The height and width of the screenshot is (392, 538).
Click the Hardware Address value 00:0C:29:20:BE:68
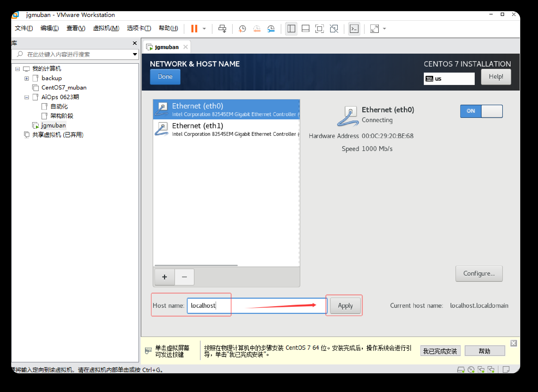[388, 136]
